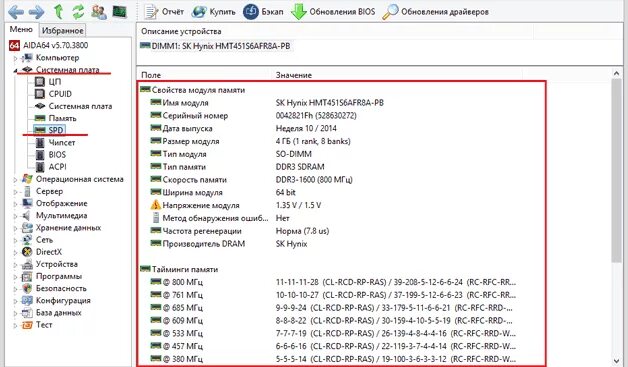Click the Конфигурация category icon
Viewport: 628px width, 367px height.
[x=27, y=300]
